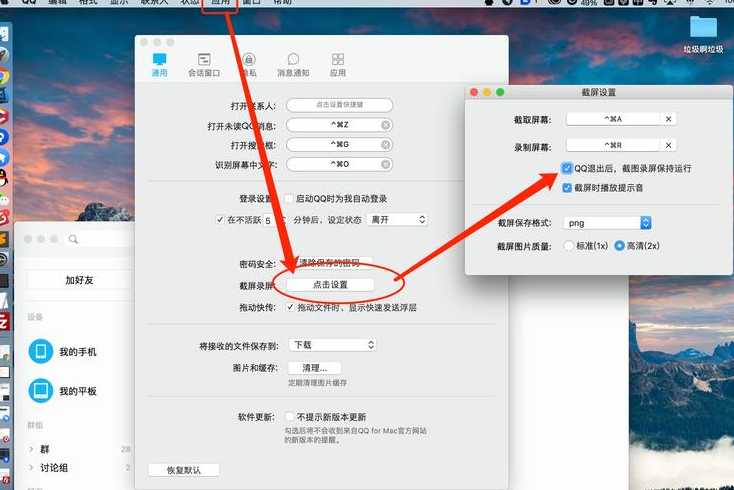Click the QQ main window search field
This screenshot has height=490, width=734.
click(x=98, y=240)
